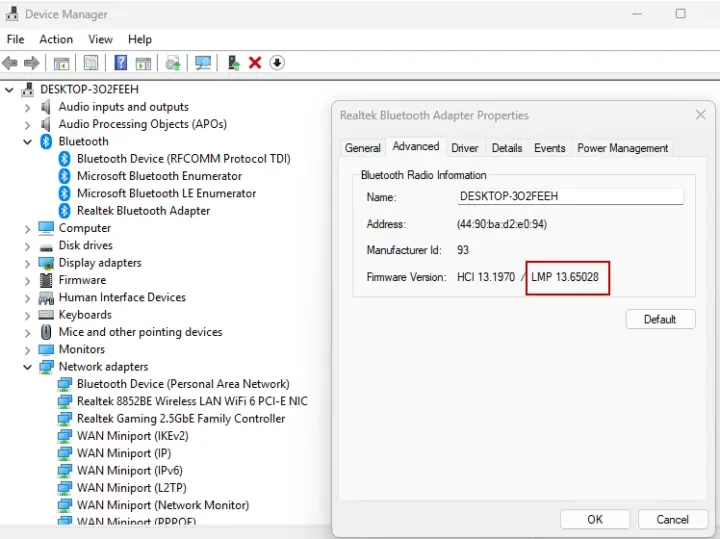This screenshot has width=720, height=539.
Task: Collapse the Network adapters category
Action: 28,367
